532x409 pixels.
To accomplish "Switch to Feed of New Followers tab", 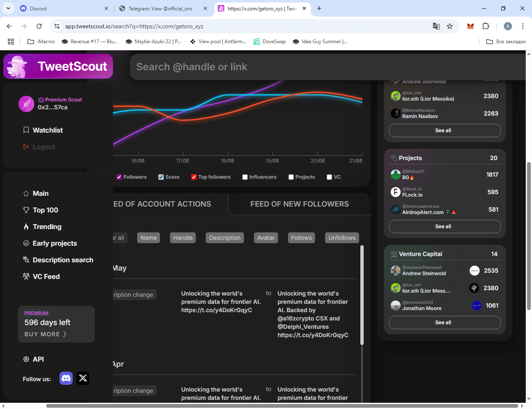I will [300, 204].
